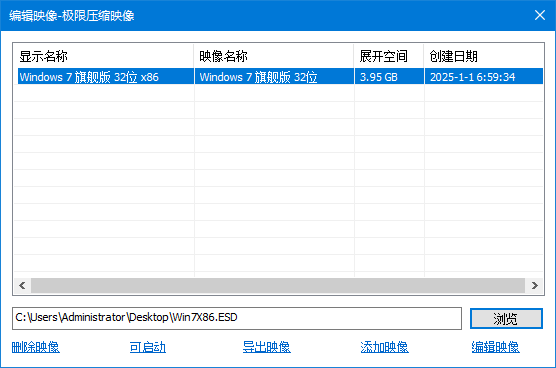
Task: Close the 编辑映像-极限压缩映像 dialog
Action: [x=540, y=15]
